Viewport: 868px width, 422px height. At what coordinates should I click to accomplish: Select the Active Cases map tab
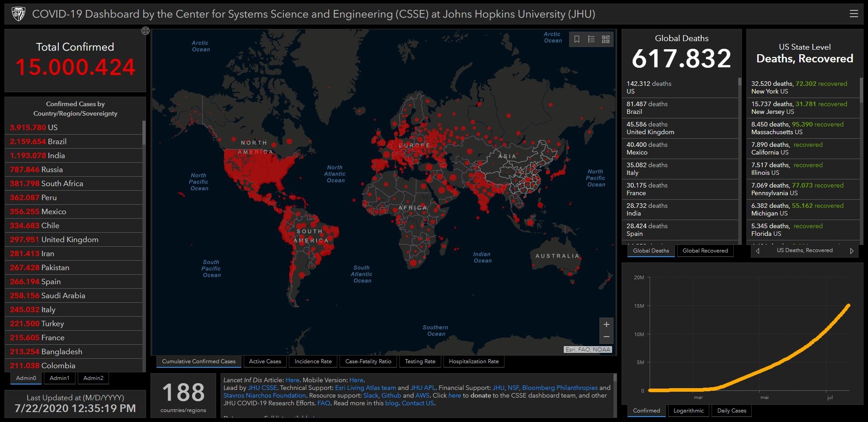[x=265, y=361]
